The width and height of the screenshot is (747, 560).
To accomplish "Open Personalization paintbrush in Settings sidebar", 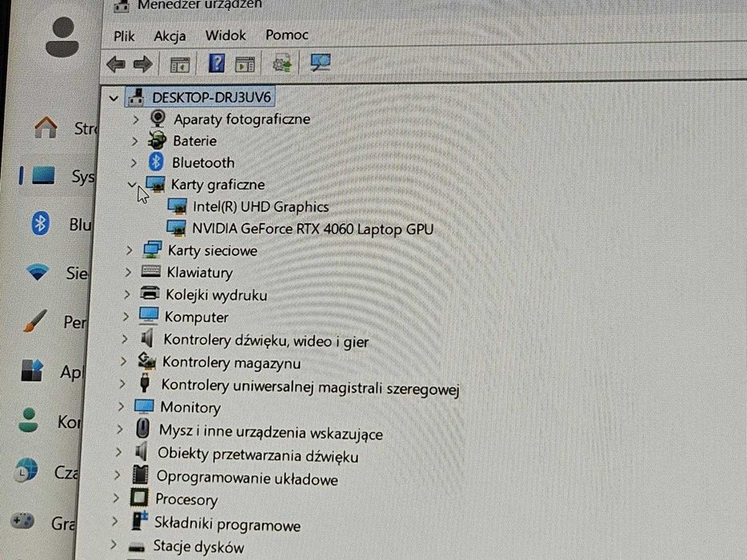I will coord(35,321).
